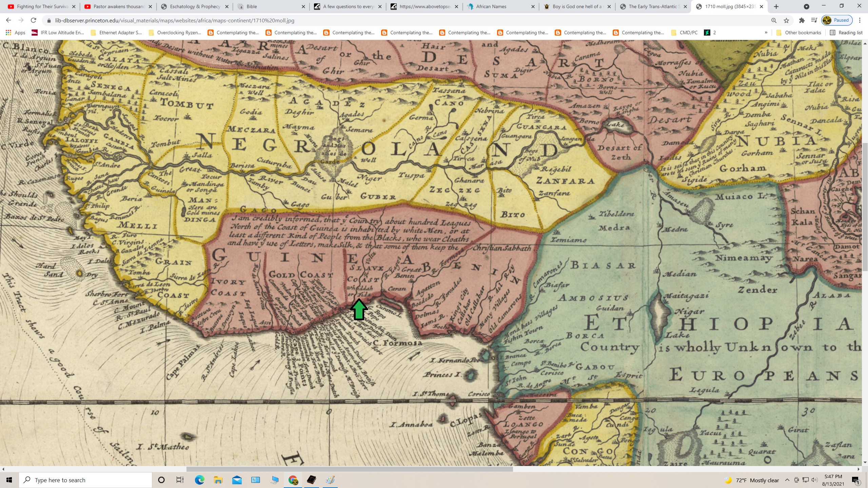Image resolution: width=868 pixels, height=488 pixels.
Task: Open the black book app on taskbar
Action: 312,480
